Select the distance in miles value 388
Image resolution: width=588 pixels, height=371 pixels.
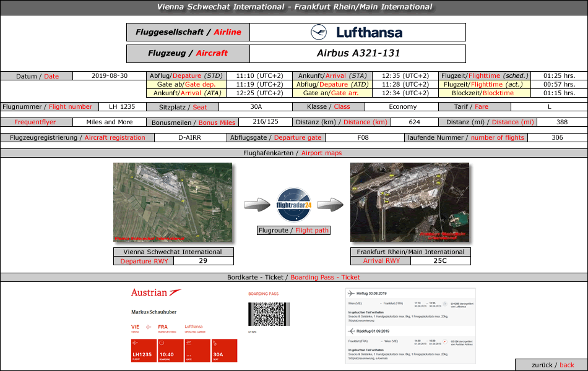[562, 122]
